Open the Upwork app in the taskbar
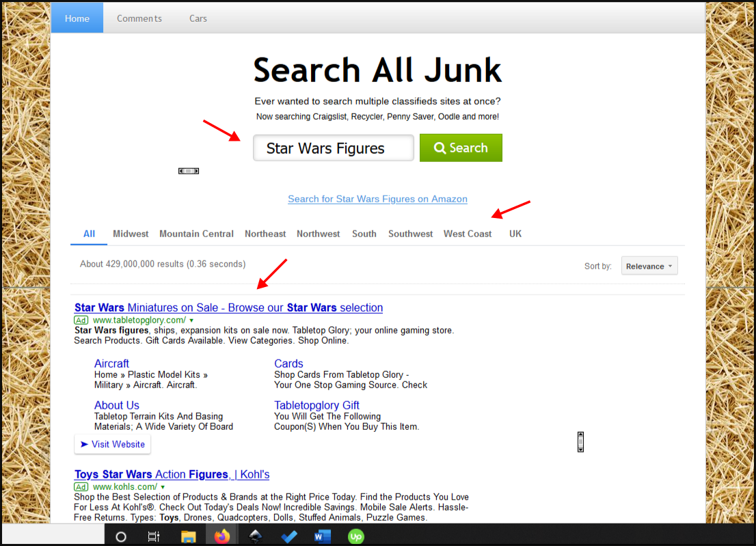This screenshot has height=546, width=756. 355,536
